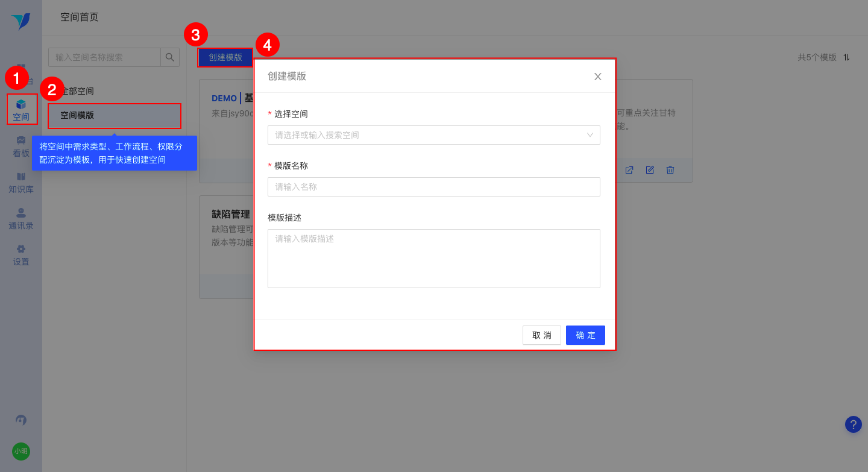Click the blue tooltip text about 空间模板
This screenshot has width=868, height=472.
coord(110,153)
